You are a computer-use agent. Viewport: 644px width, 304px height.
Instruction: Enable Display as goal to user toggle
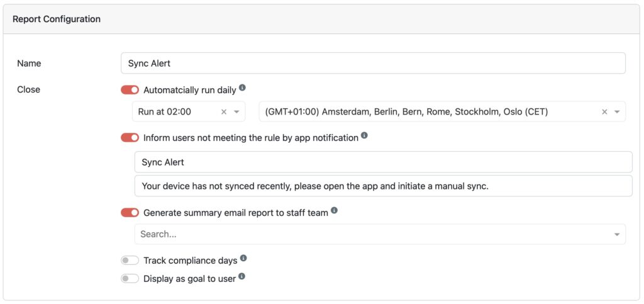tap(130, 278)
